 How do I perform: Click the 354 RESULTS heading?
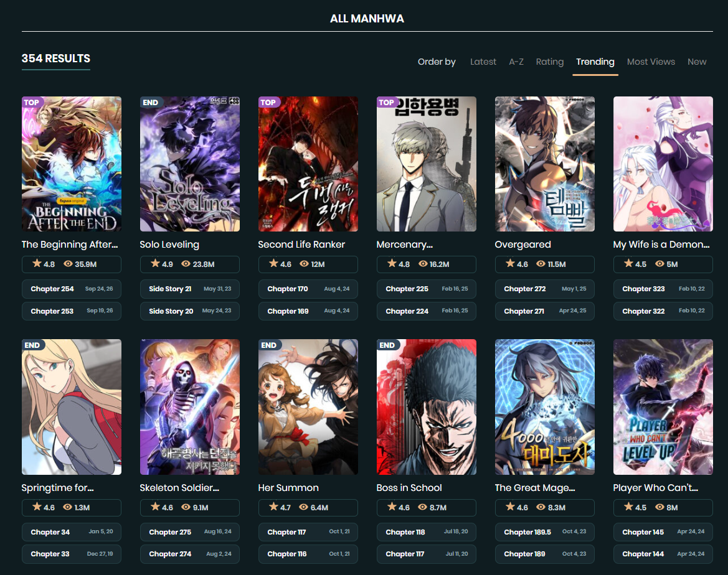55,58
